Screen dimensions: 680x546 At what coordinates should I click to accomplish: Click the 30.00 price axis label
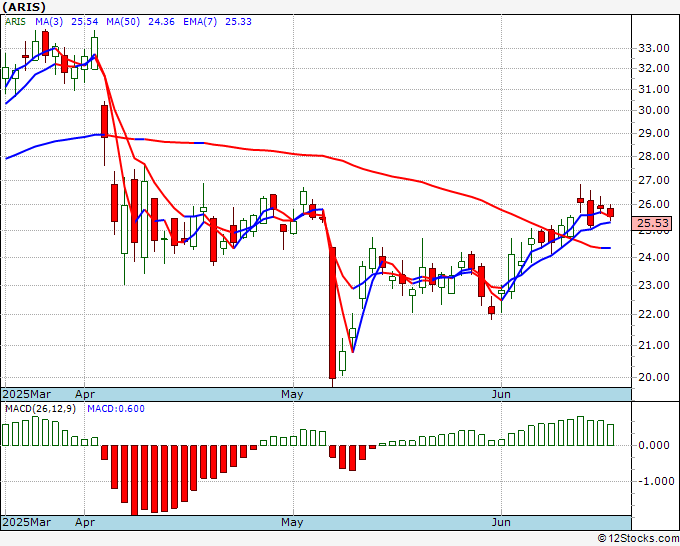[654, 110]
